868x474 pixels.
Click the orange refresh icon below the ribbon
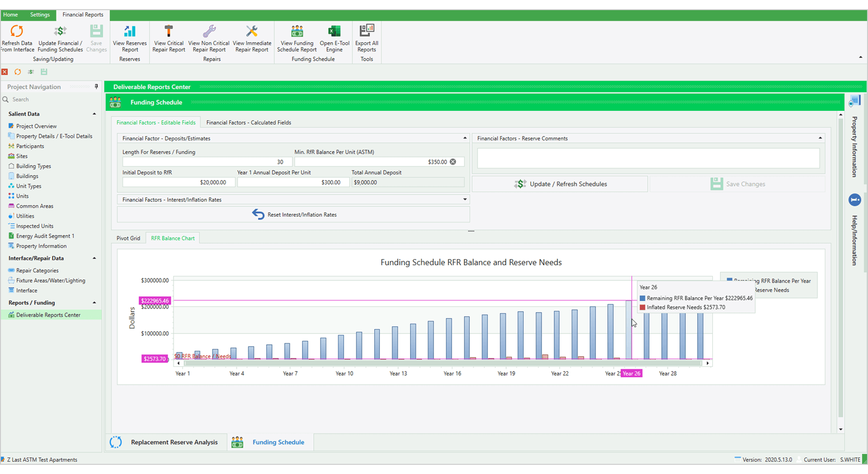[x=17, y=72]
